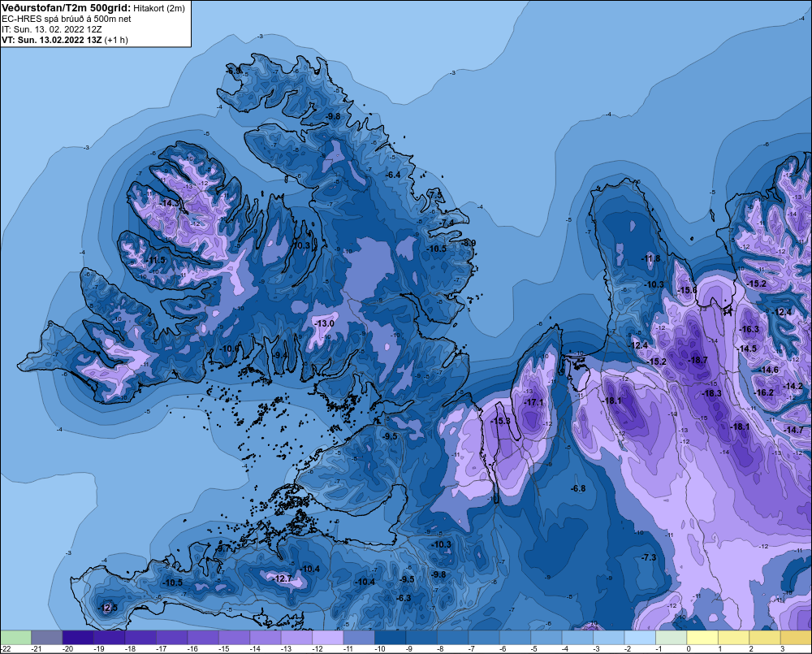Viewport: 812px width, 654px height.
Task: Select the -14.2 temperature reading
Action: coord(793,386)
